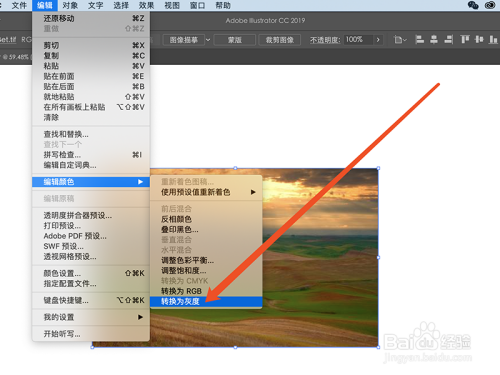Image resolution: width=500 pixels, height=375 pixels.
Task: Open dropdown arrow beside 图像描摹
Action: [x=208, y=40]
